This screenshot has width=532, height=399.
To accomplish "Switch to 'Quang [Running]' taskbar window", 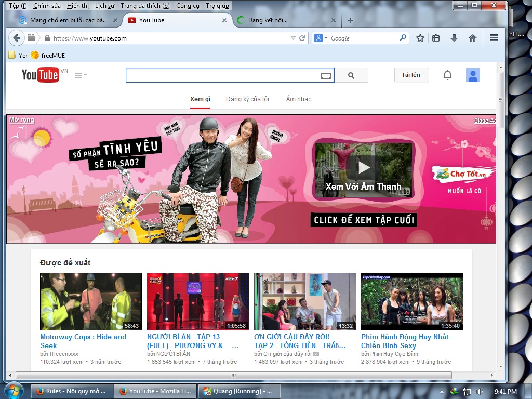I will [x=239, y=391].
